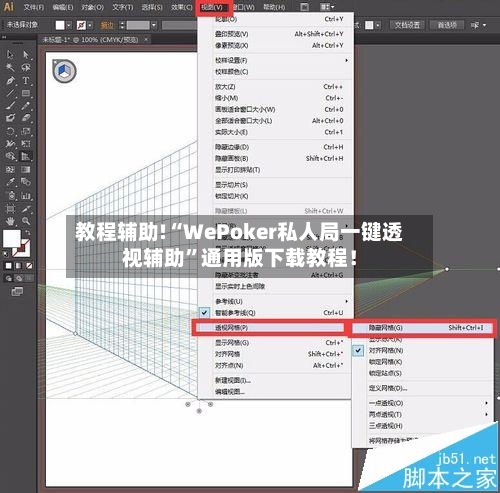
Task: Click the 文档设置 button
Action: 407,25
